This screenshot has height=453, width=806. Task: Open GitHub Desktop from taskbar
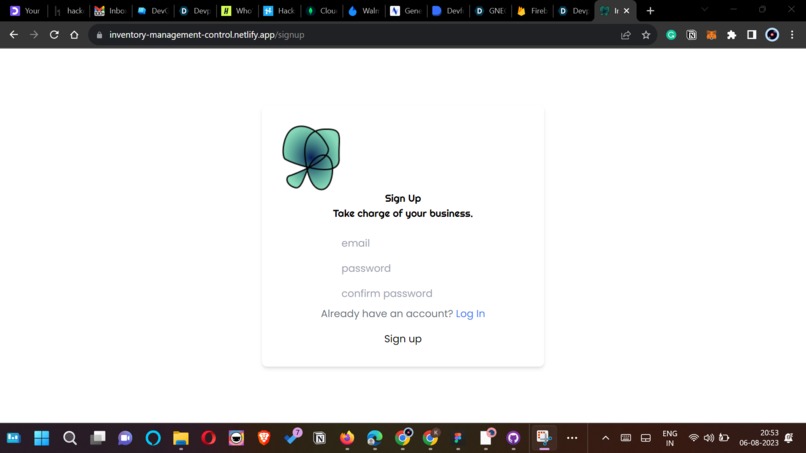click(514, 438)
